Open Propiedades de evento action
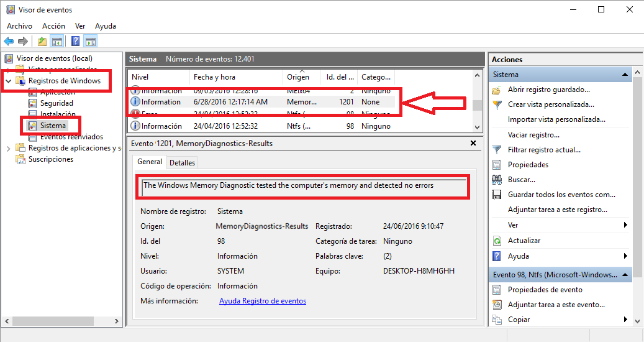This screenshot has width=644, height=342. coord(545,290)
